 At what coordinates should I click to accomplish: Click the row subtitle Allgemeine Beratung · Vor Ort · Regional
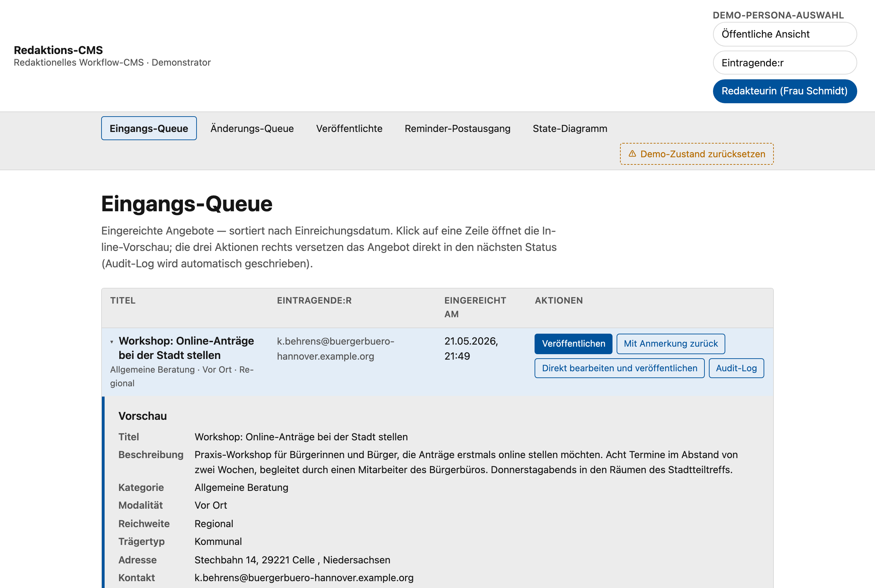pyautogui.click(x=182, y=376)
